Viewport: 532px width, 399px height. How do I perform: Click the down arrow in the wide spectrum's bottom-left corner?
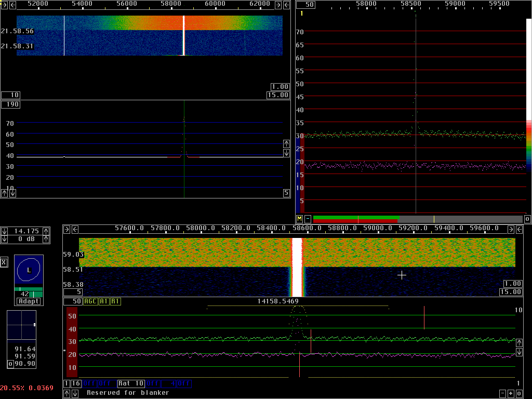(12, 193)
